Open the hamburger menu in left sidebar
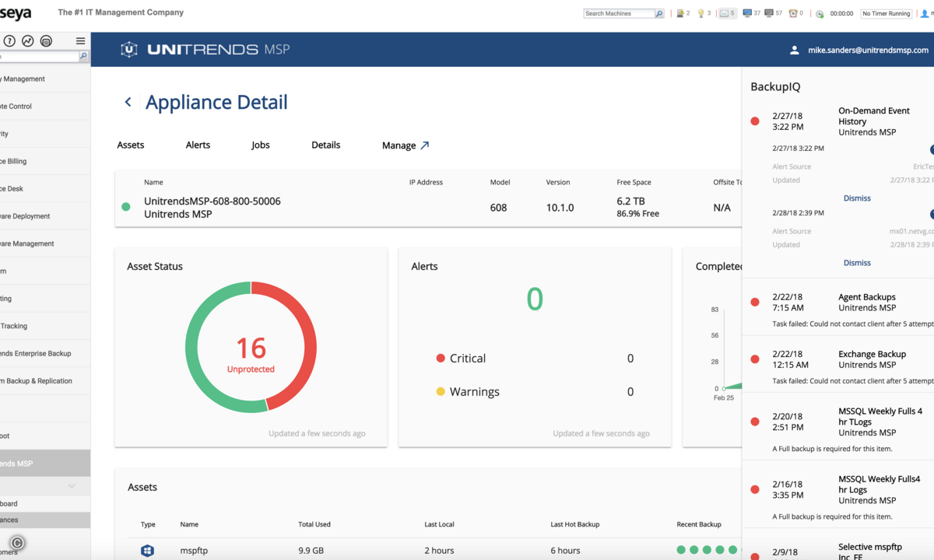The height and width of the screenshot is (560, 934). [x=80, y=41]
